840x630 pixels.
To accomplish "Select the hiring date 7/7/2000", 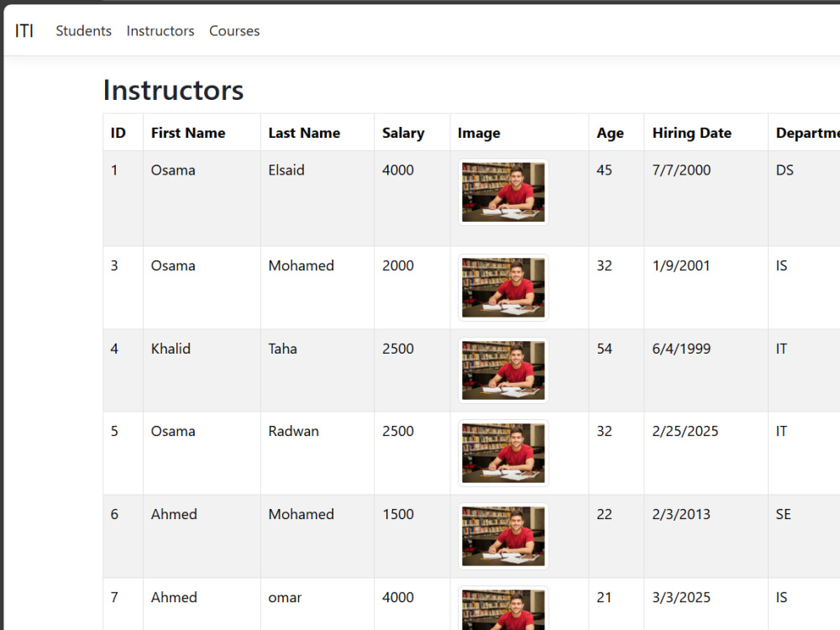I will click(x=681, y=171).
